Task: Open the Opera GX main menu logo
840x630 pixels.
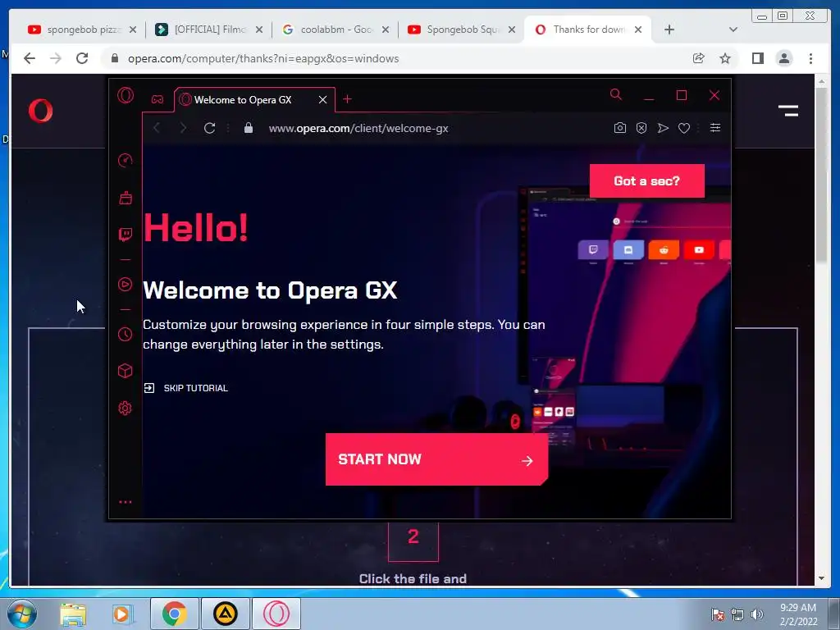Action: (126, 95)
